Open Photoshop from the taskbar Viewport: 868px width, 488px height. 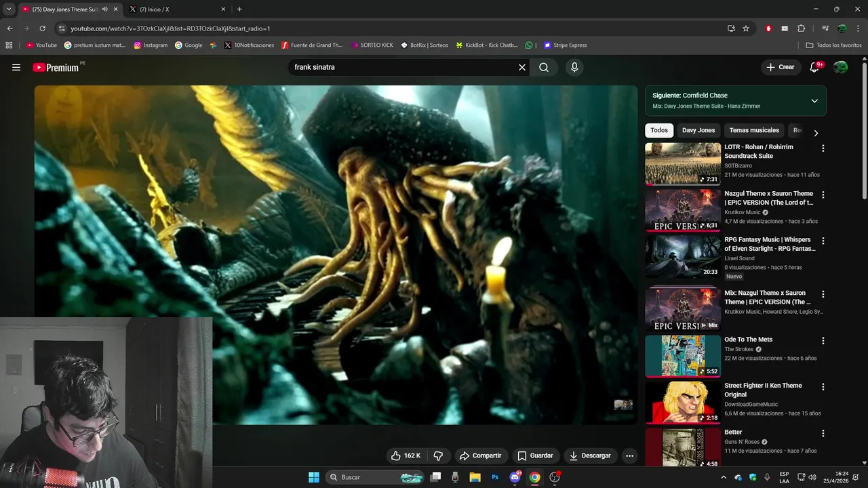coord(495,477)
